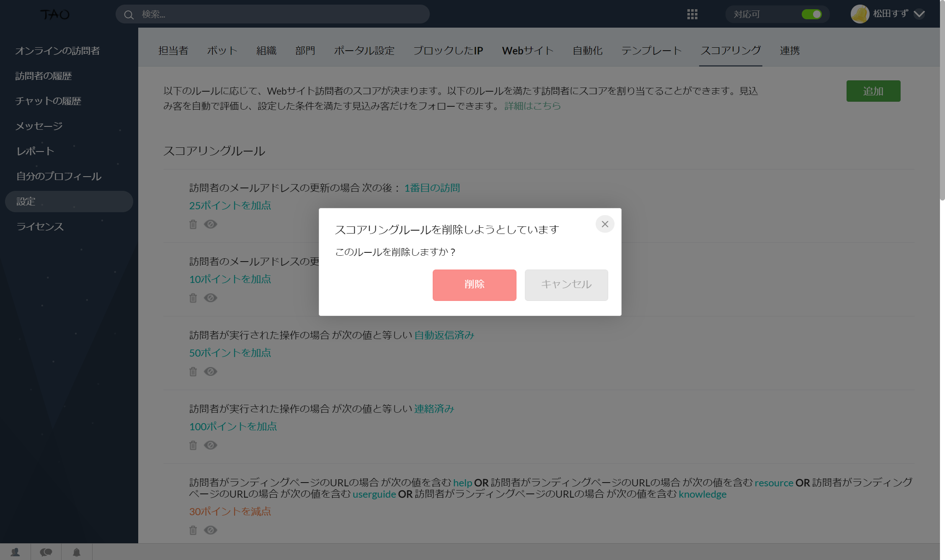Screen dimensions: 945x560
Task: Toggle eye visibility for 30ポイントを減点 rule
Action: (x=210, y=530)
